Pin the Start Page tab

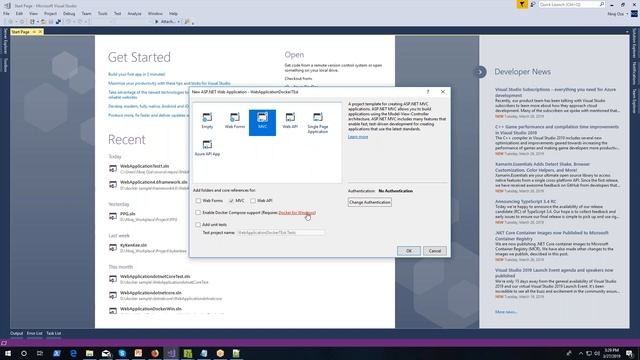(34, 32)
